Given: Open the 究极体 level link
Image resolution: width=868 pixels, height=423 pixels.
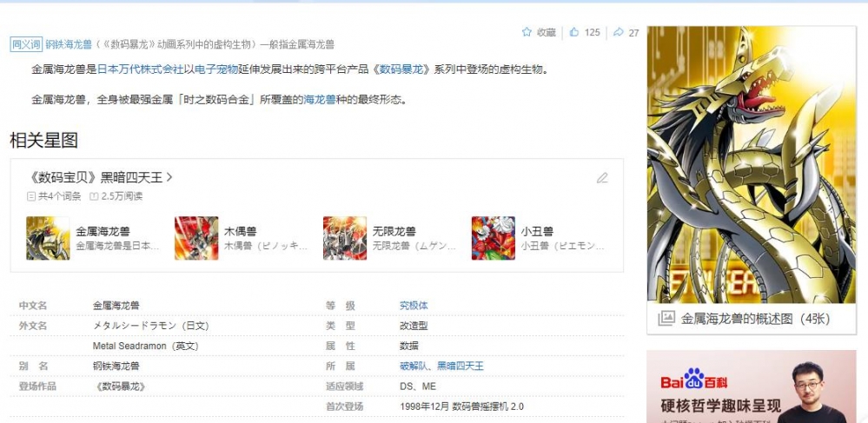Looking at the screenshot, I should click(x=414, y=306).
